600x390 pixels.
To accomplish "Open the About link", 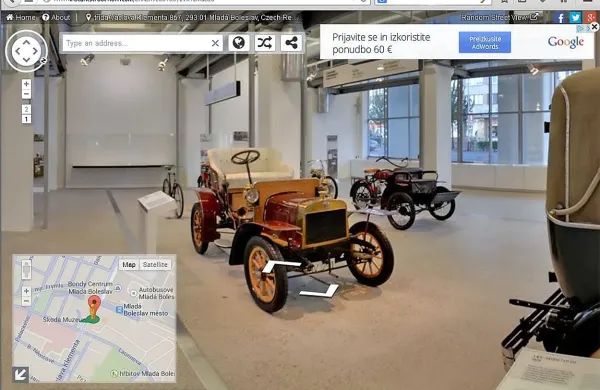I will [x=56, y=17].
